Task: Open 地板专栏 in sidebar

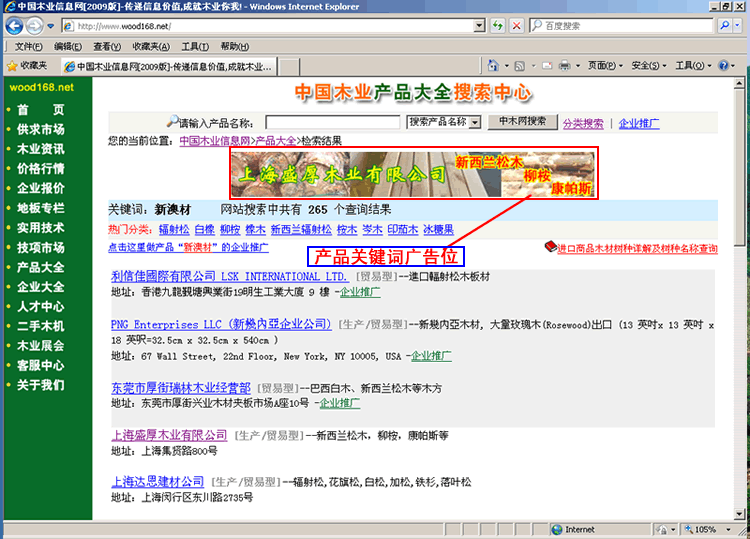Action: click(x=41, y=208)
